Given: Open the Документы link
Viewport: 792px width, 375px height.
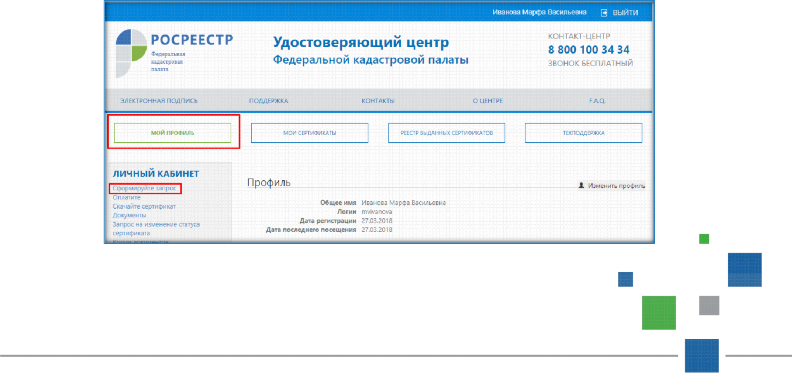Looking at the screenshot, I should pos(129,215).
